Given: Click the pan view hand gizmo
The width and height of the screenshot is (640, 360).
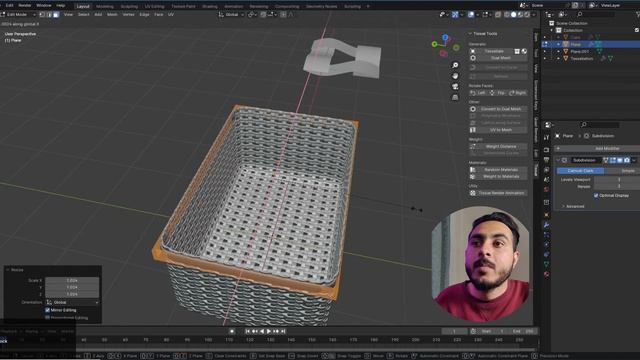Looking at the screenshot, I should coord(455,76).
